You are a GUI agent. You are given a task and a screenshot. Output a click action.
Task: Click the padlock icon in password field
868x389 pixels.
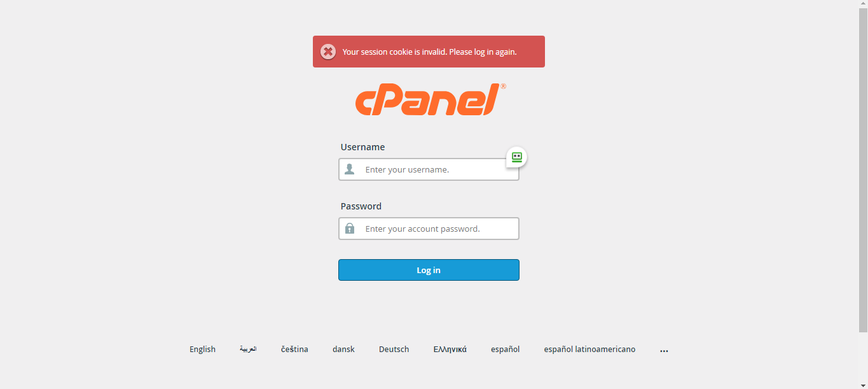(x=349, y=229)
